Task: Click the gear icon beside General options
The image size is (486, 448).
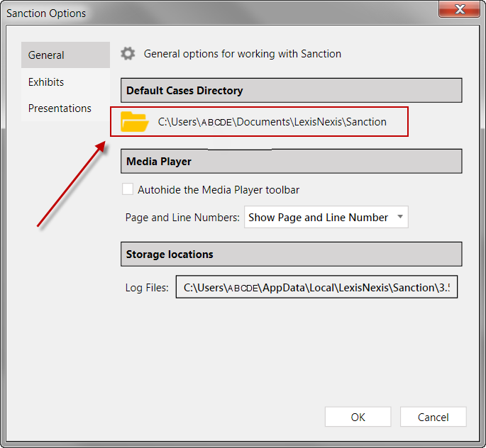Action: (128, 54)
